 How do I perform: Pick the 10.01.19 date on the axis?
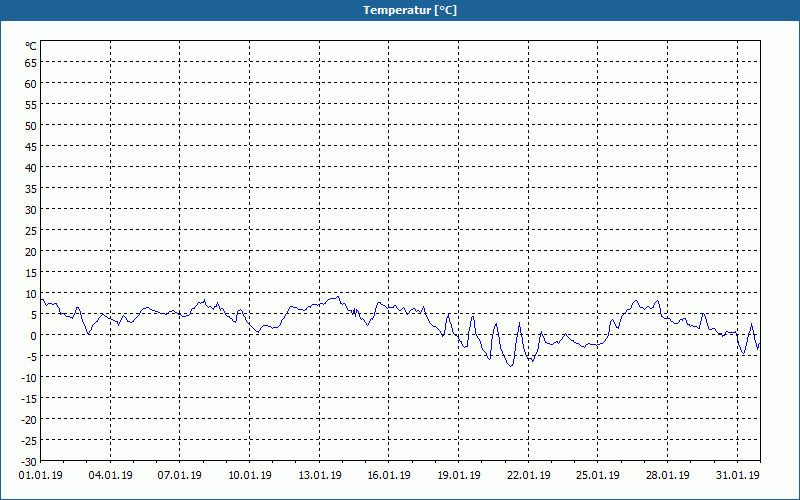coord(250,475)
